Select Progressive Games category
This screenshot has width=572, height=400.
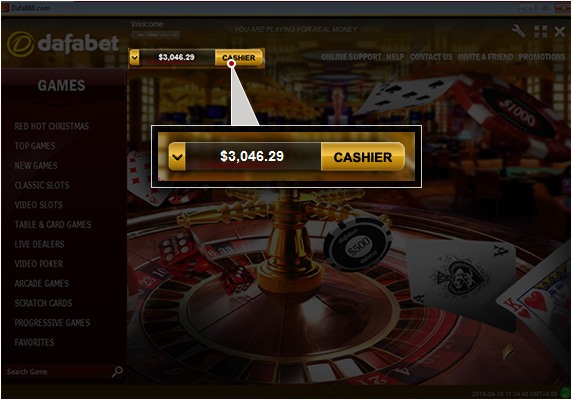[52, 323]
